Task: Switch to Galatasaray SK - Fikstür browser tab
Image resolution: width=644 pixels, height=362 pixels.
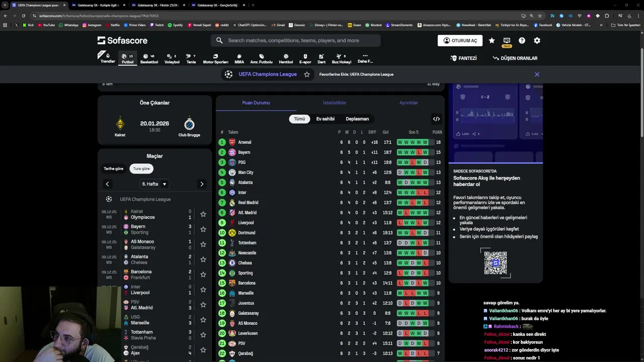Action: [157, 5]
